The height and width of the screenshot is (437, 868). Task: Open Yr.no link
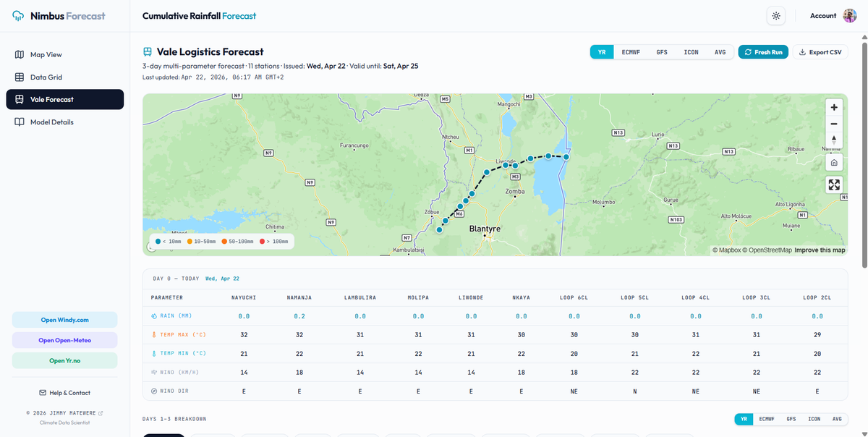pos(64,360)
